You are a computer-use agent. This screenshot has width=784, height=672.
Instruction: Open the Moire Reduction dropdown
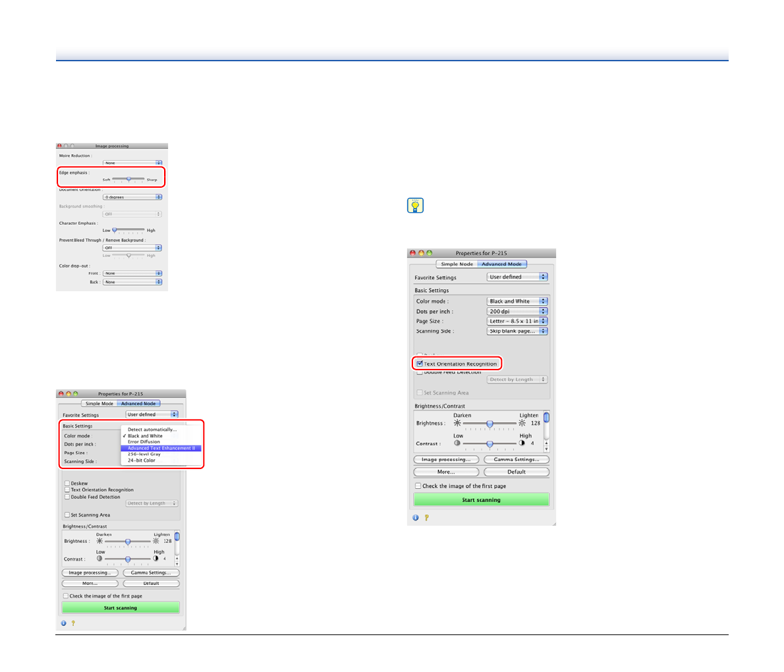coord(132,163)
